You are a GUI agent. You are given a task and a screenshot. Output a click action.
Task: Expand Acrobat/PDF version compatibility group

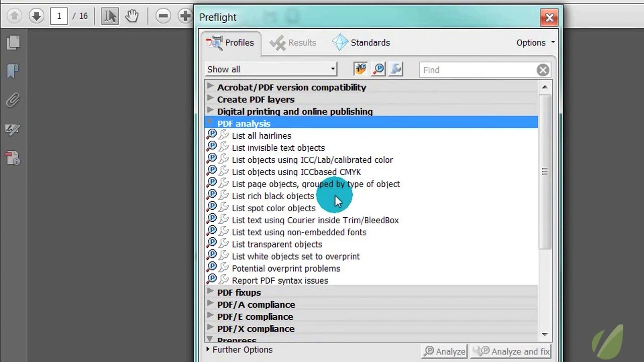[210, 86]
